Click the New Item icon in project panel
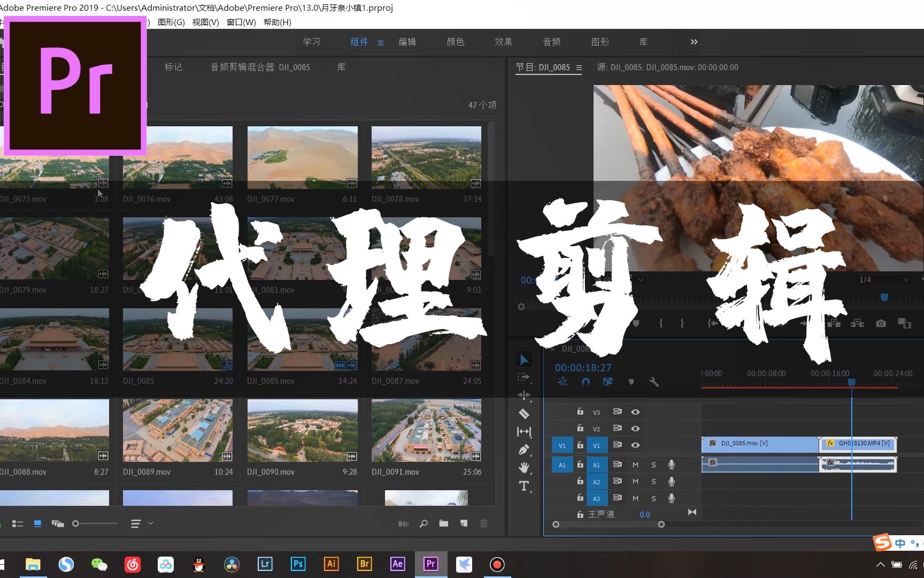This screenshot has width=924, height=578. 464,523
